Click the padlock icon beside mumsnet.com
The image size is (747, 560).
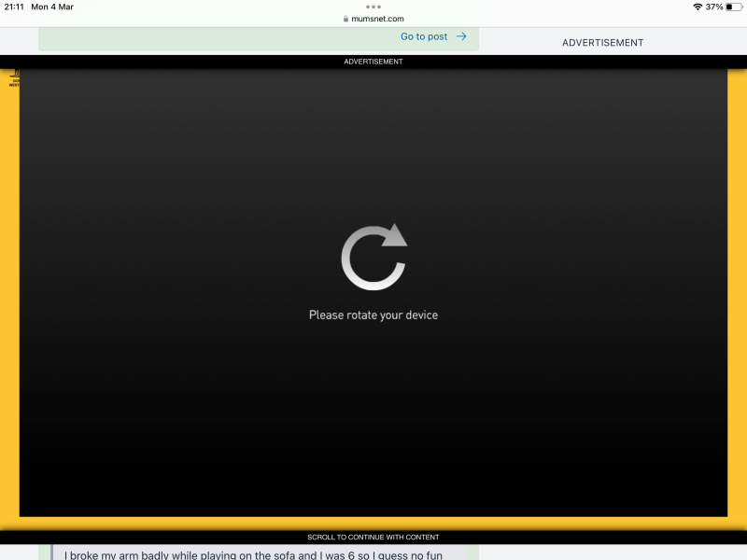345,18
